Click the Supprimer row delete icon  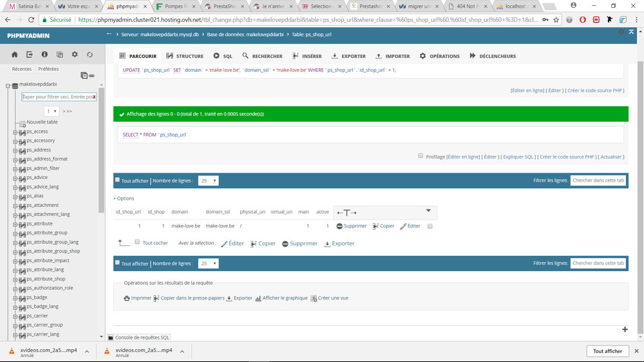coord(339,226)
